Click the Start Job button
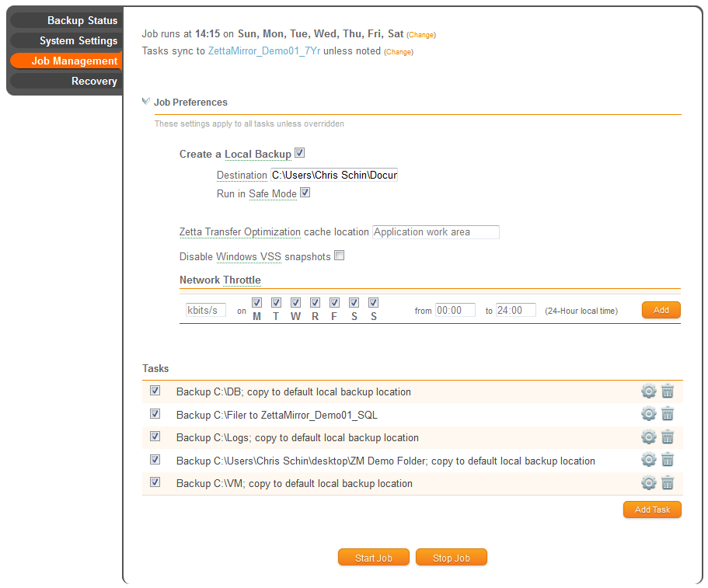708x588 pixels. pos(373,558)
